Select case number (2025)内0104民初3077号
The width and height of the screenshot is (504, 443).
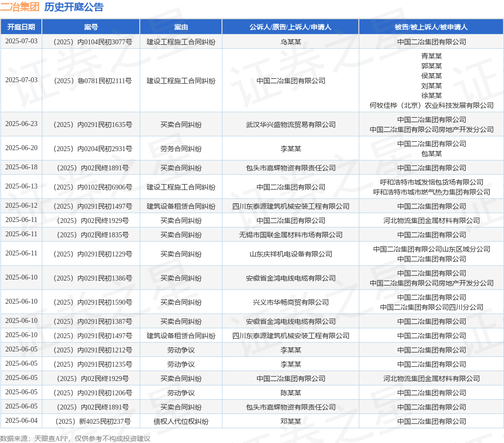(x=92, y=42)
